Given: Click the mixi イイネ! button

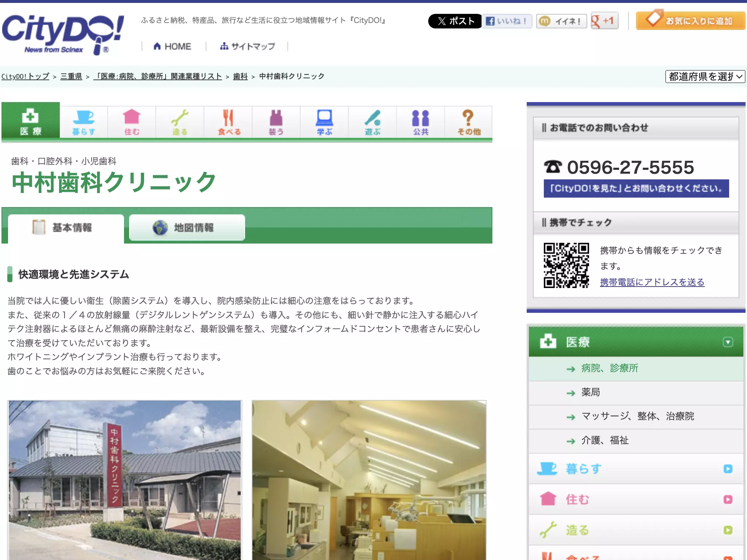Looking at the screenshot, I should pyautogui.click(x=561, y=21).
